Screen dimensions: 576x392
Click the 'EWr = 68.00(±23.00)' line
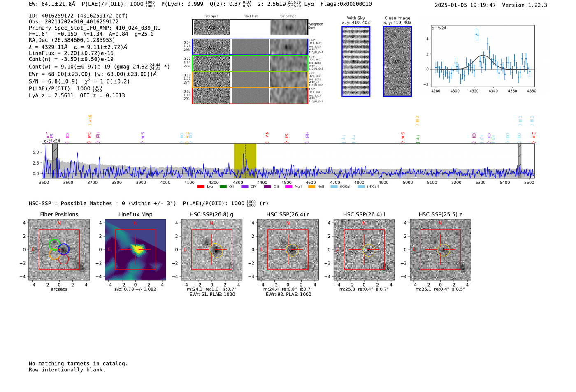pos(93,74)
